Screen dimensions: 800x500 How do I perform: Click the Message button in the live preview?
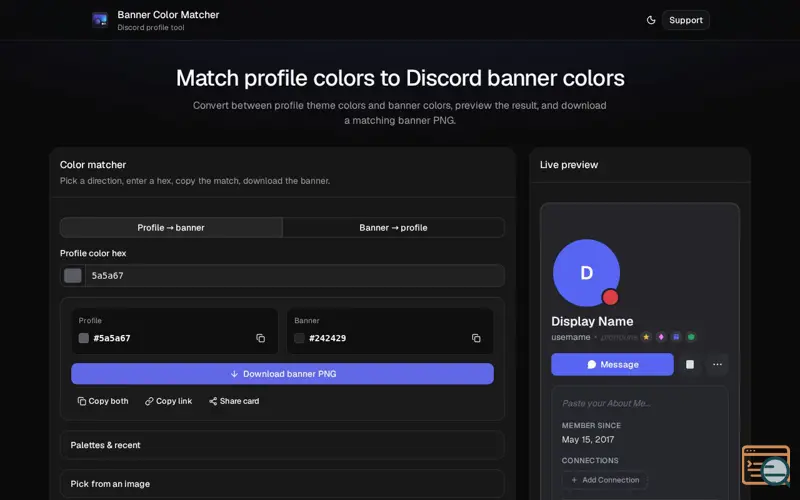coord(612,364)
